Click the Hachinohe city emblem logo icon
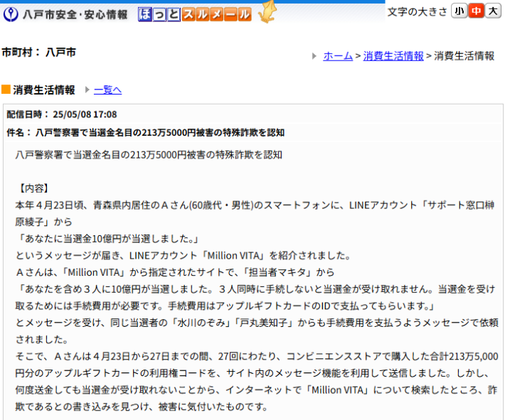 (11, 14)
